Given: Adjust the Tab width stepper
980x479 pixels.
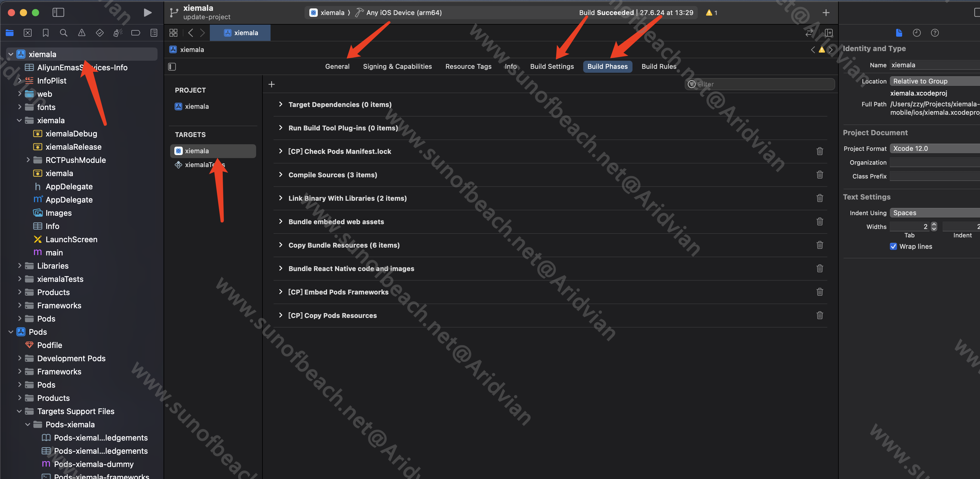Looking at the screenshot, I should [934, 227].
